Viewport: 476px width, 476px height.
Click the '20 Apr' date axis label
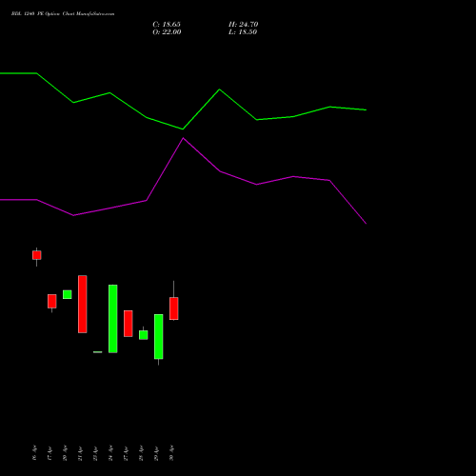[65, 453]
